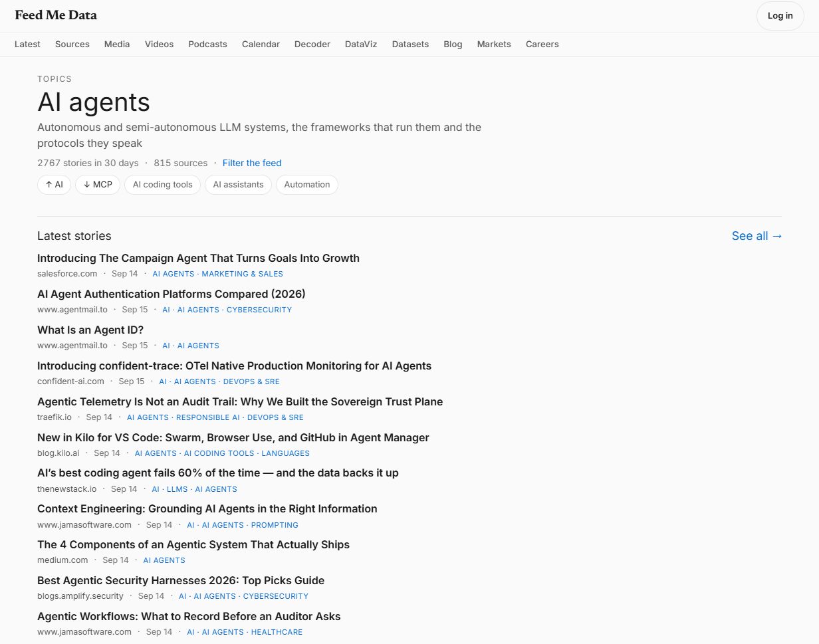This screenshot has width=819, height=644.
Task: Open the Campaign Agent story headline
Action: pos(198,258)
